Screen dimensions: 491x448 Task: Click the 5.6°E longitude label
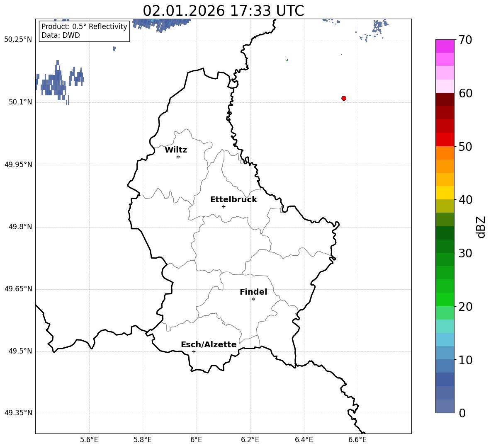tap(89, 440)
